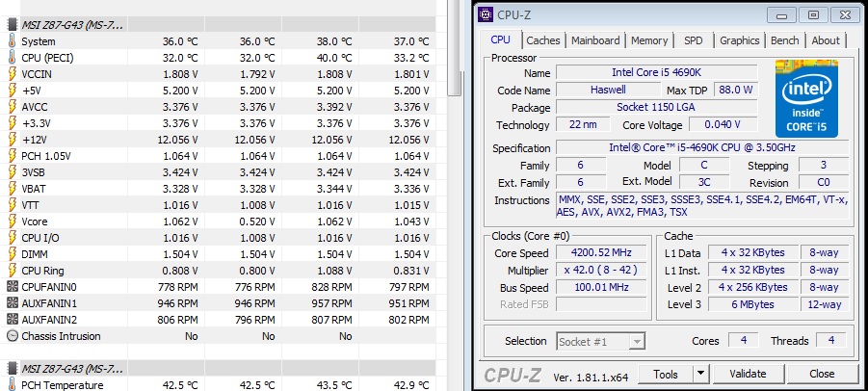The image size is (868, 391).
Task: Click the voltage icon beside DIMM
Action: click(13, 254)
